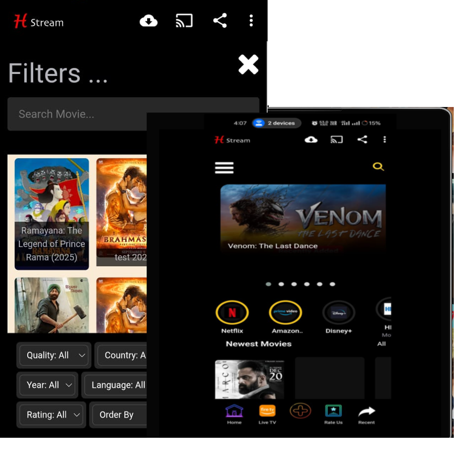Expand the Rating: All dropdown
Viewport: 476px width, 466px height.
[52, 414]
